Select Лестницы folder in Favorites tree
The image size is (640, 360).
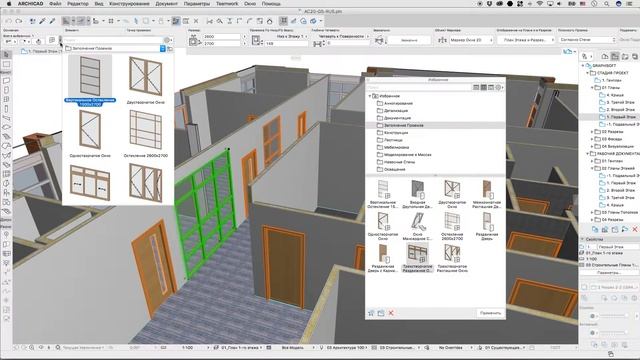coord(393,140)
